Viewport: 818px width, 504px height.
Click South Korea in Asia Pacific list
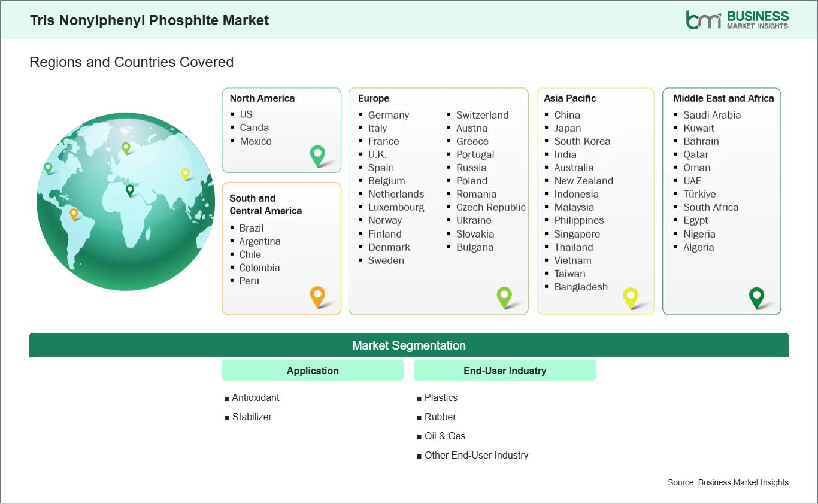[582, 141]
